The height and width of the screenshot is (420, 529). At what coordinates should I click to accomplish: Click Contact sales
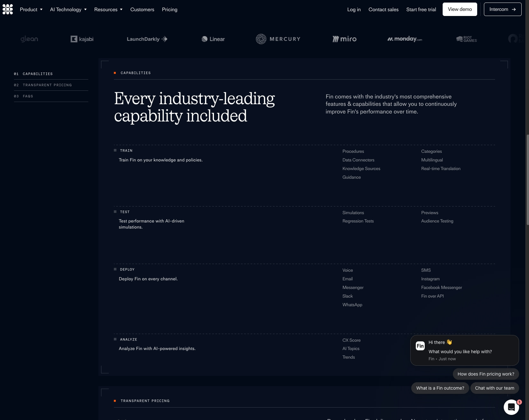[x=383, y=10]
